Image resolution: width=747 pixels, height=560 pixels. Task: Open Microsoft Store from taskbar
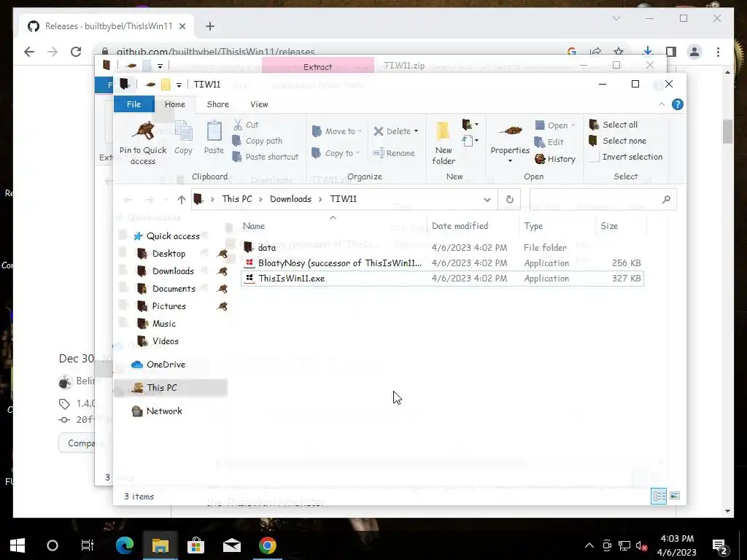pos(196,545)
